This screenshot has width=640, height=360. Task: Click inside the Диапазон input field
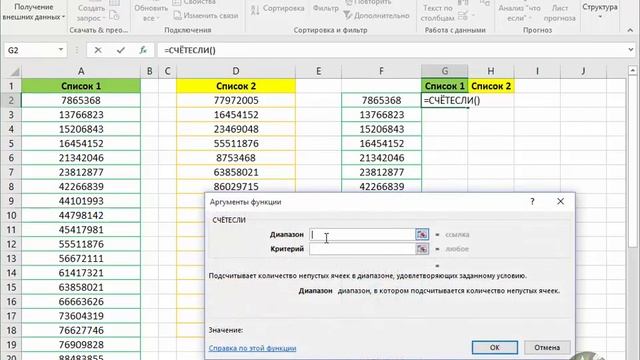click(x=362, y=234)
